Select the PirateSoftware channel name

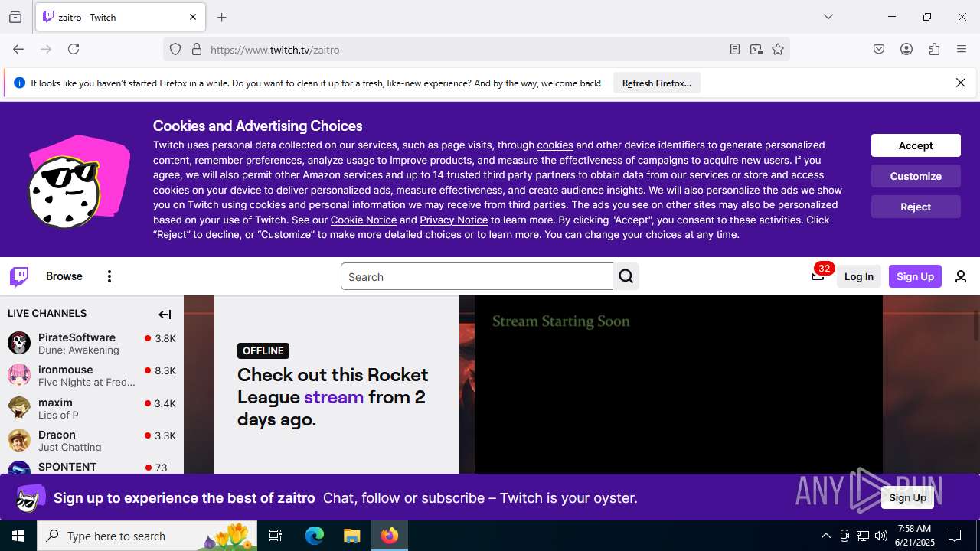pyautogui.click(x=77, y=337)
